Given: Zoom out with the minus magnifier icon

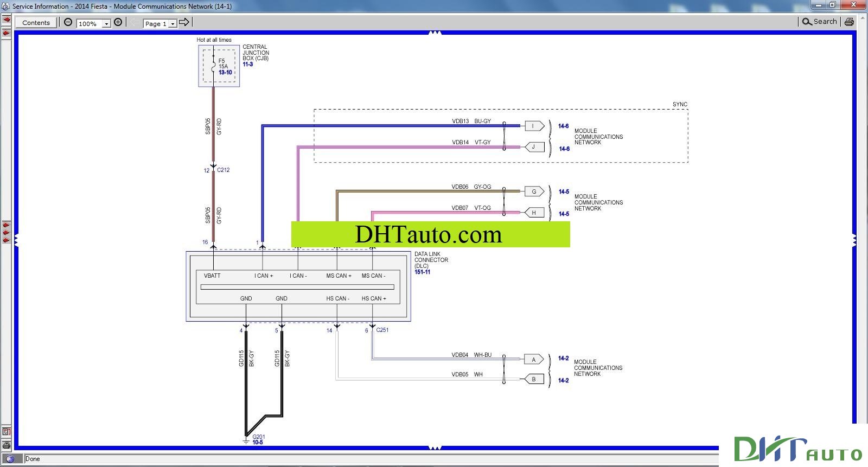Looking at the screenshot, I should pyautogui.click(x=68, y=22).
